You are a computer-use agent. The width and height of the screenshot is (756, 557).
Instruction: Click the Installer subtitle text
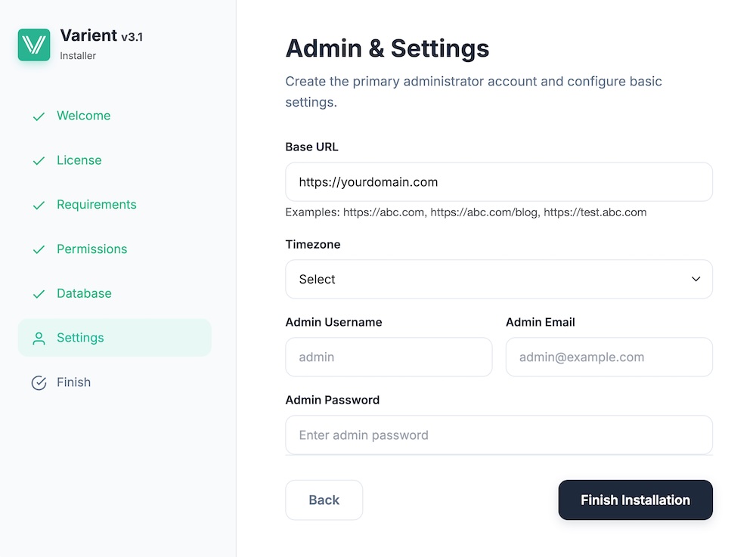pos(78,56)
